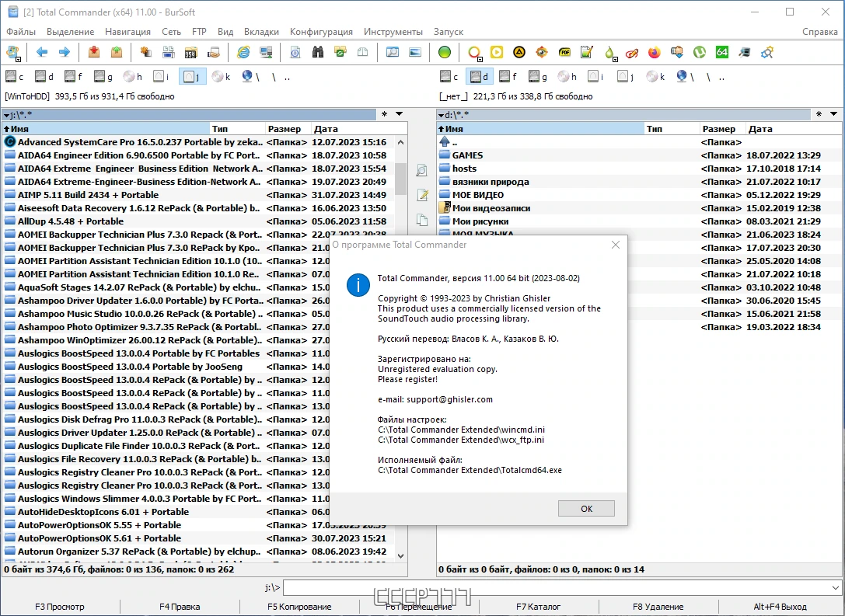Open left panel directory history arrow

coord(400,114)
